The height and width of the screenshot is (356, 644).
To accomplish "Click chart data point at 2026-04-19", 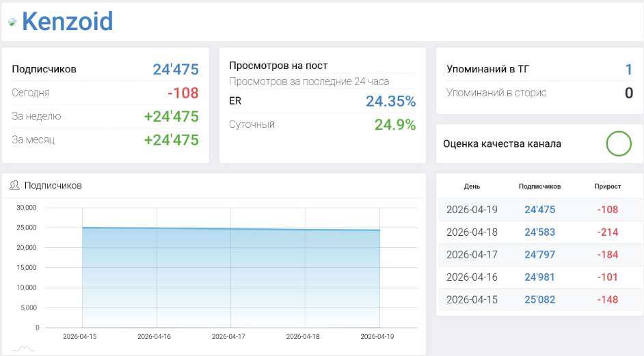I will [x=379, y=230].
